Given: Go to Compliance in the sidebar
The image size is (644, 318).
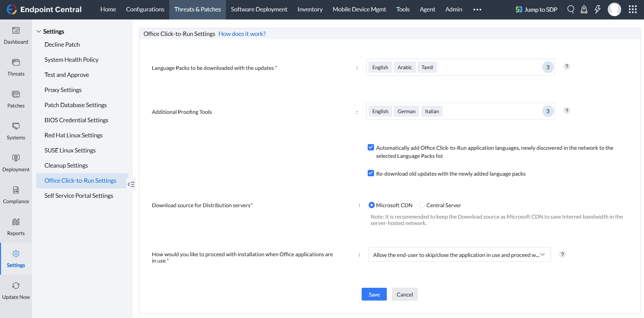Looking at the screenshot, I should [x=16, y=194].
